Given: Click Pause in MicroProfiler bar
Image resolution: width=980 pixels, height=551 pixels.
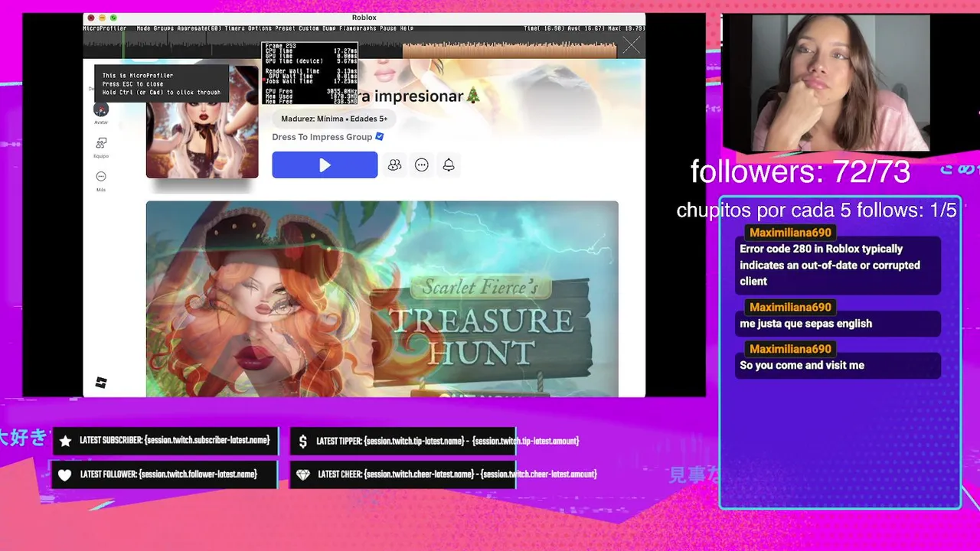Looking at the screenshot, I should pyautogui.click(x=387, y=28).
